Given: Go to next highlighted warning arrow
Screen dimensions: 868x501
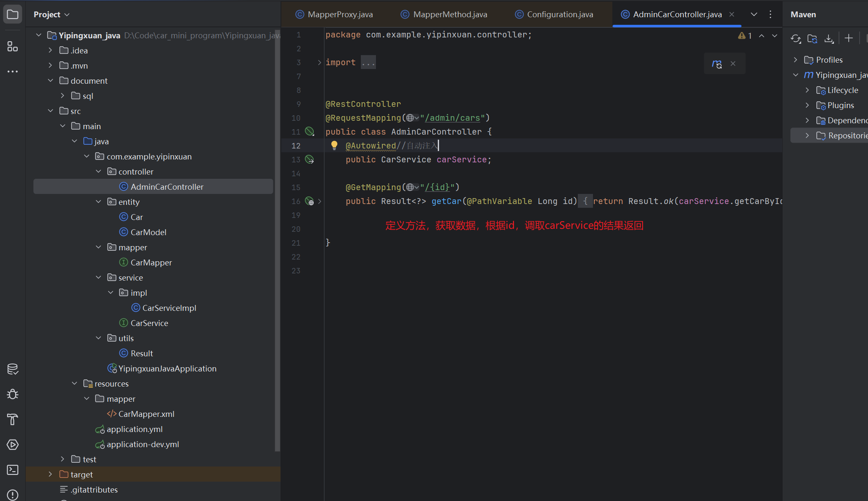Looking at the screenshot, I should (x=774, y=36).
